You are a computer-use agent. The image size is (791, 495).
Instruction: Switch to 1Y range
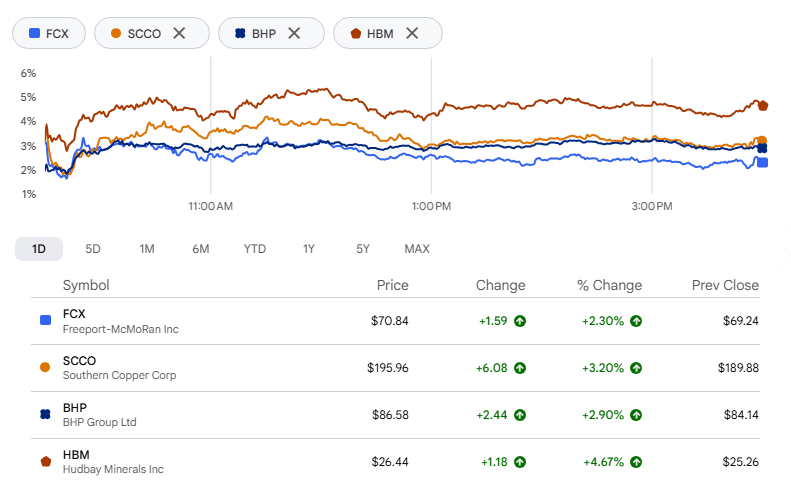(309, 249)
